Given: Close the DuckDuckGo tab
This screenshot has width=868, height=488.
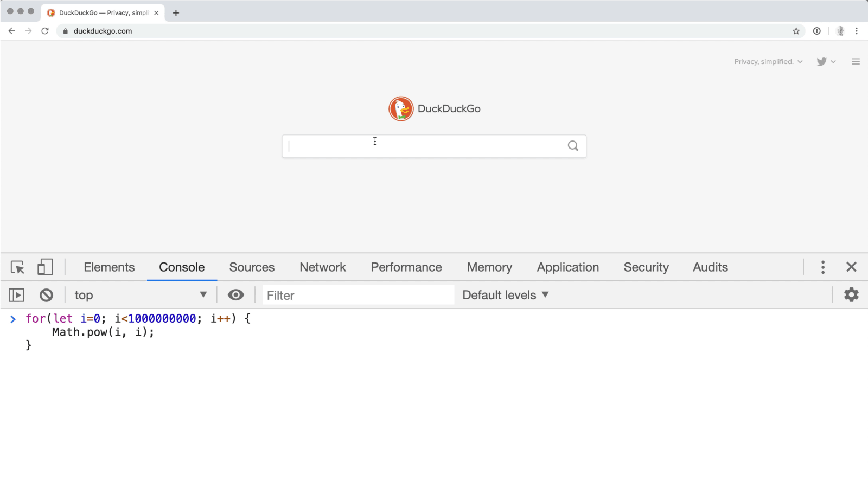Looking at the screenshot, I should 156,12.
